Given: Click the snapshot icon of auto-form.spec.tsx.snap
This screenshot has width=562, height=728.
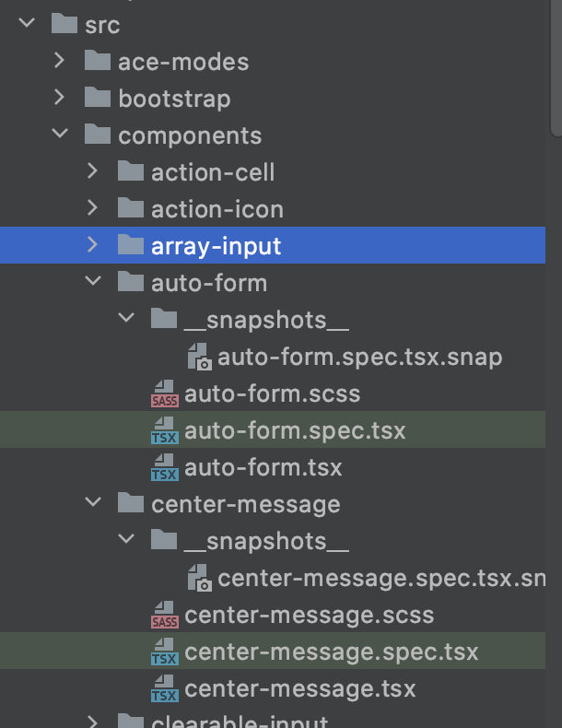Looking at the screenshot, I should [200, 357].
